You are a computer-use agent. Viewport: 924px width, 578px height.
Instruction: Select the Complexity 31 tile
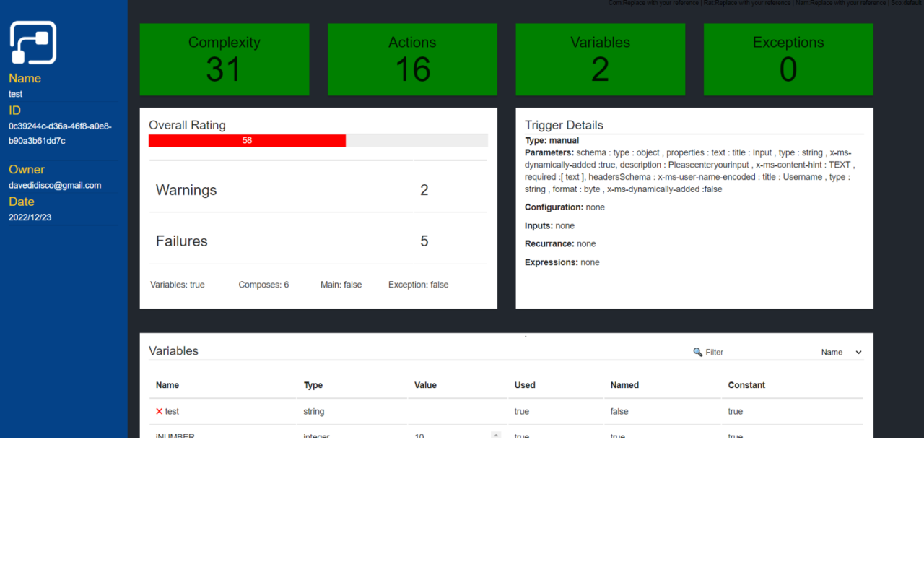224,59
